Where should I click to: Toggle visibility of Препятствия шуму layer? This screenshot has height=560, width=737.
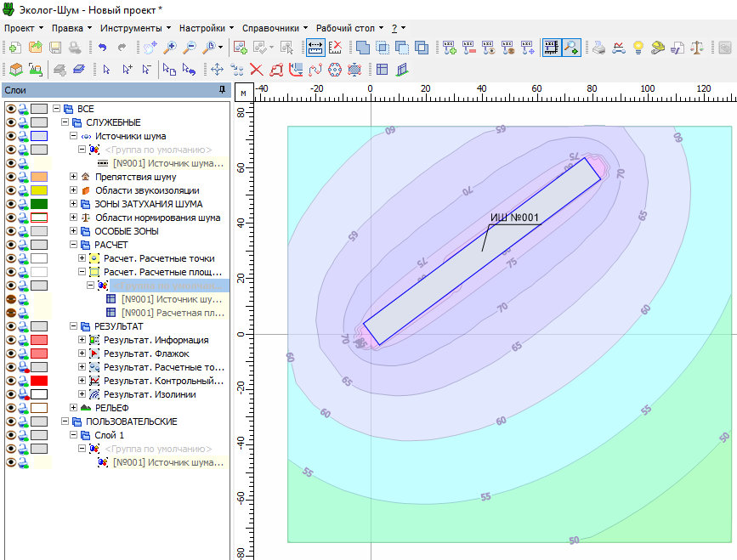(x=11, y=177)
